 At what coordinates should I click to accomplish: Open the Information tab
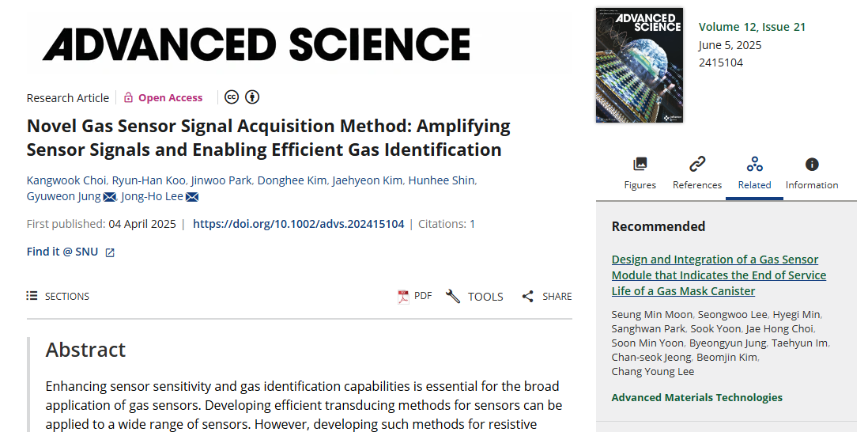click(x=811, y=172)
